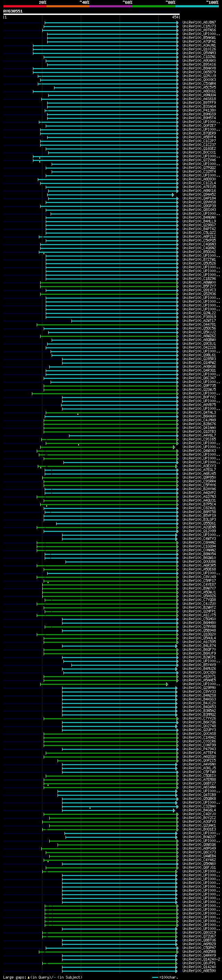Select hit label UniRef100_Q0DXK3
Screen dimensions: 222x980
pos(199,80)
